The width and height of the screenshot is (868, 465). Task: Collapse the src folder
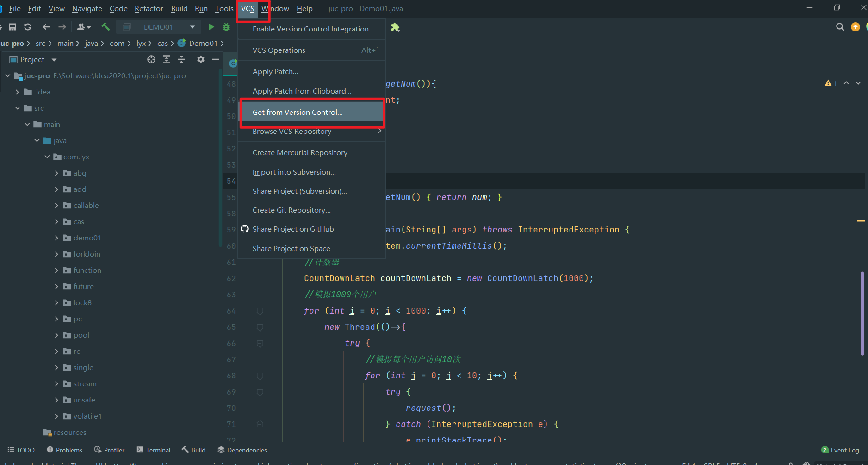click(17, 108)
